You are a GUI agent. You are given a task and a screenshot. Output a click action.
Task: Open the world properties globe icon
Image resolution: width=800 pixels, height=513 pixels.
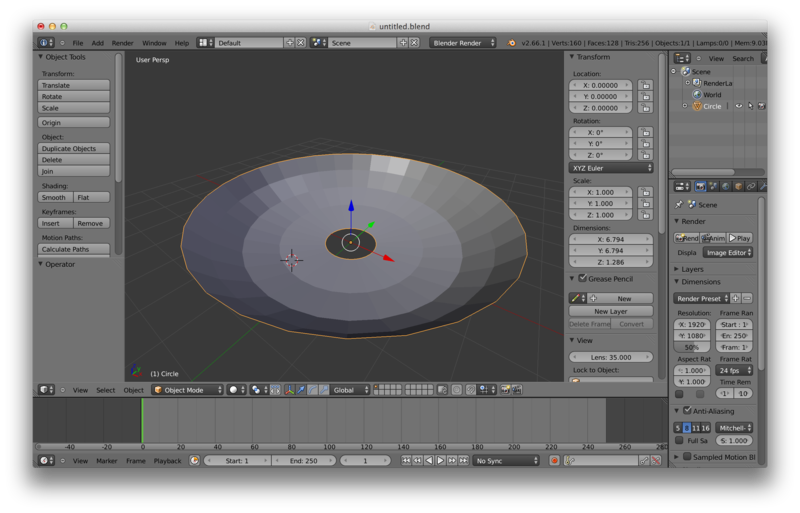pos(726,186)
